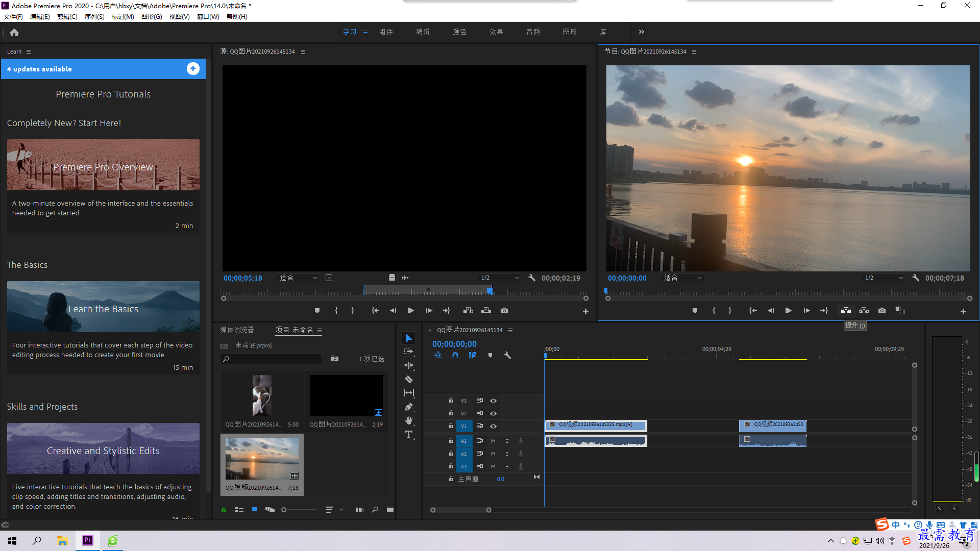Click the Home icon

point(14,32)
